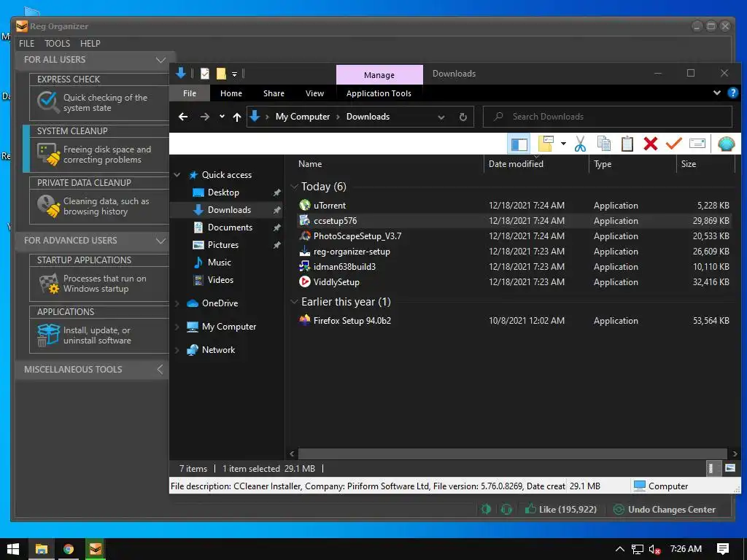This screenshot has height=560, width=747.
Task: Click My Computer in the address breadcrumb
Action: [x=303, y=117]
